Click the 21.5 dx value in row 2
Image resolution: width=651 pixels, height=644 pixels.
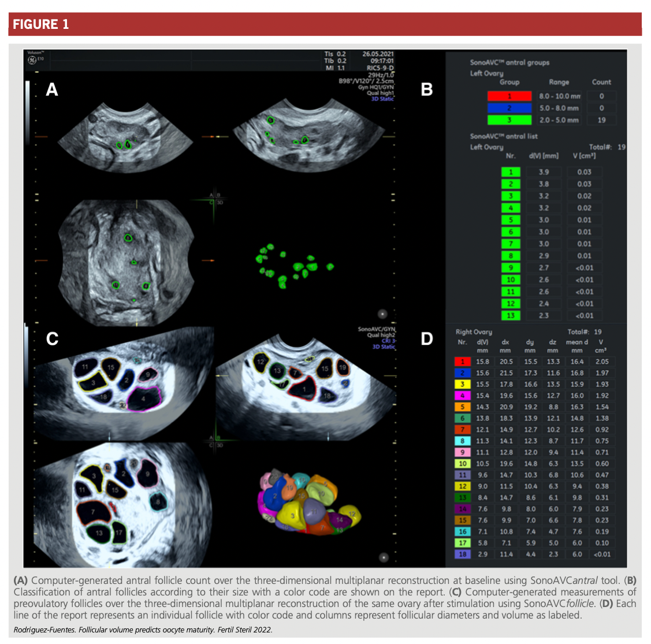[x=506, y=373]
